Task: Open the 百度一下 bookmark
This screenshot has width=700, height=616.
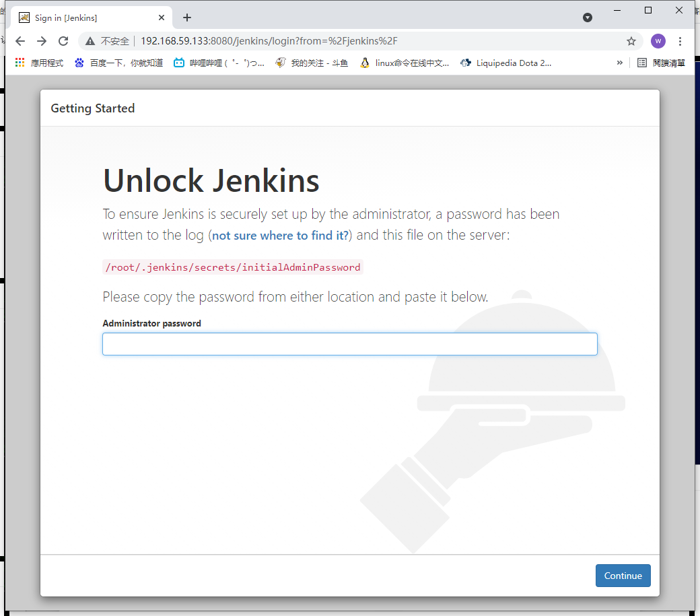Action: tap(118, 63)
